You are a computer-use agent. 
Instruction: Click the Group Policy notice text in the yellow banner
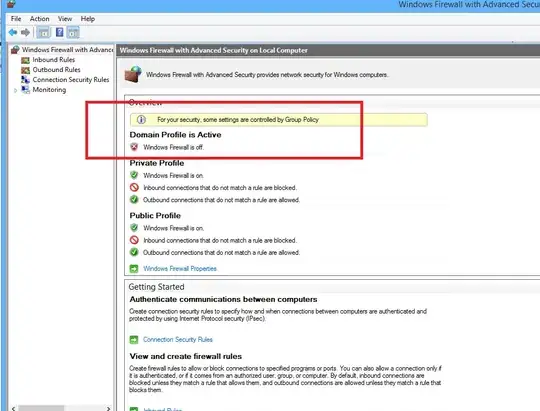pyautogui.click(x=238, y=120)
